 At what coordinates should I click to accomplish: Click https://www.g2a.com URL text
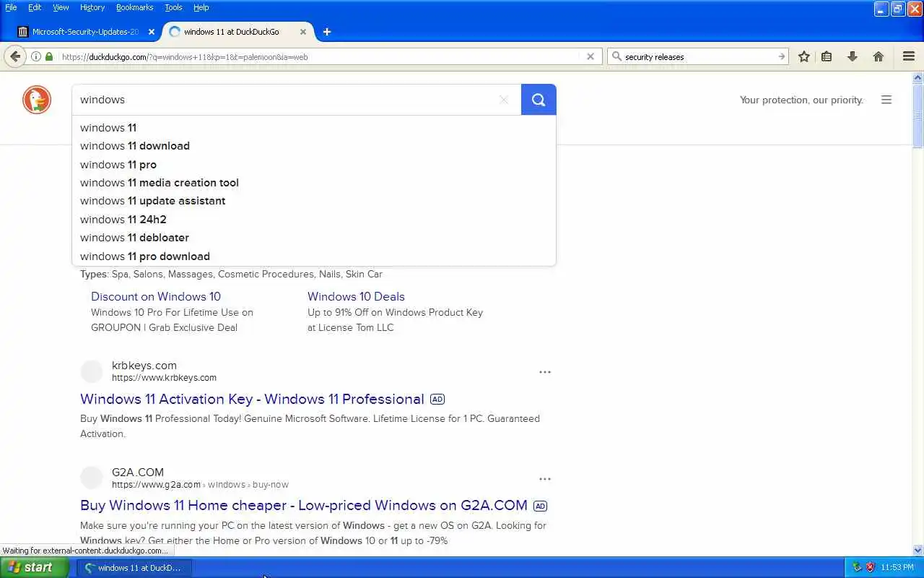(x=156, y=485)
